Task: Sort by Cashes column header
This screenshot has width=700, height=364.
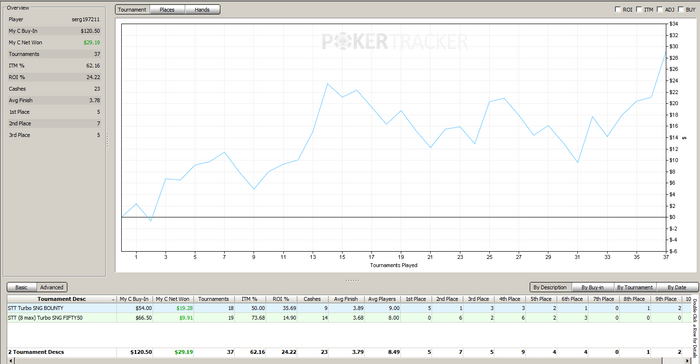Action: (x=312, y=299)
